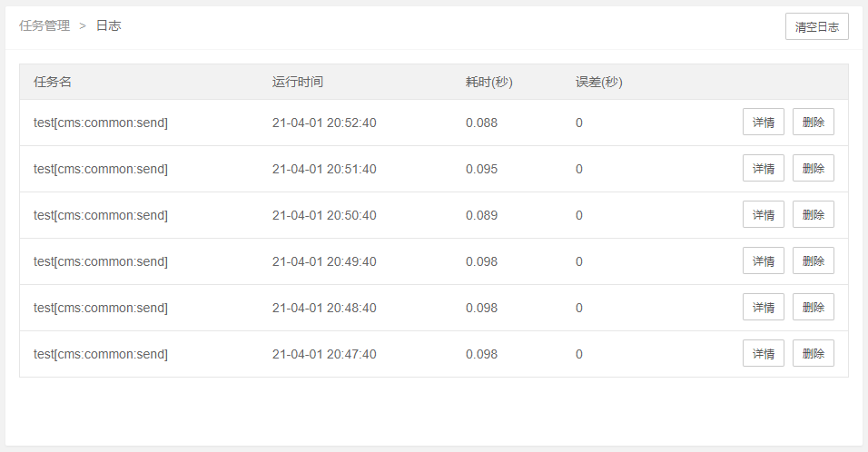
Task: Open 详情 for the 20:52:40 log
Action: 764,123
